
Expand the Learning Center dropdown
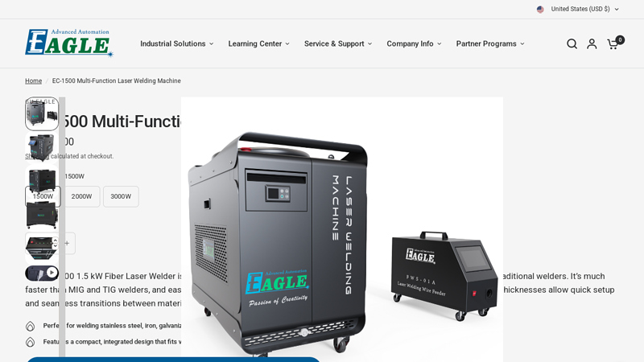pyautogui.click(x=258, y=44)
